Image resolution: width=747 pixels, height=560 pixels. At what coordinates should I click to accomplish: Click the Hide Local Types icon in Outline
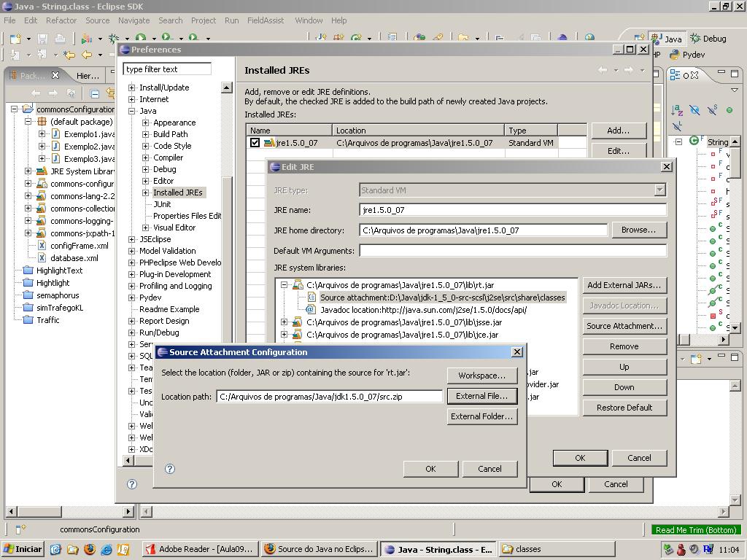coord(676,126)
